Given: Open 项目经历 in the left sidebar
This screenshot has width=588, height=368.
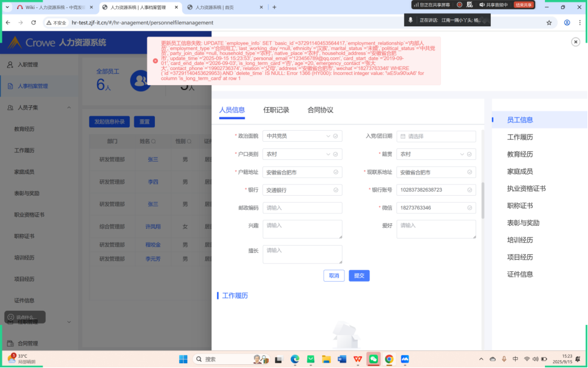Looking at the screenshot, I should 24,279.
